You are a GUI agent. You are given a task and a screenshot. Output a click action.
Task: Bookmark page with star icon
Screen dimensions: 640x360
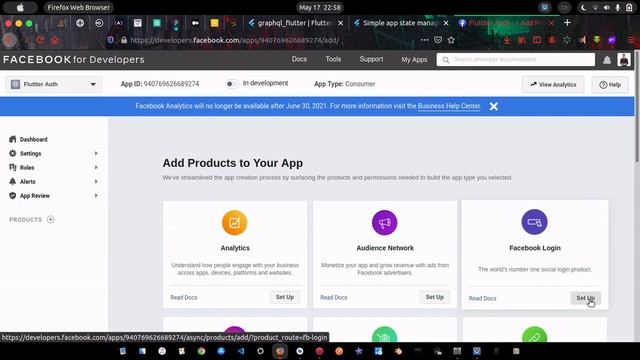click(451, 40)
